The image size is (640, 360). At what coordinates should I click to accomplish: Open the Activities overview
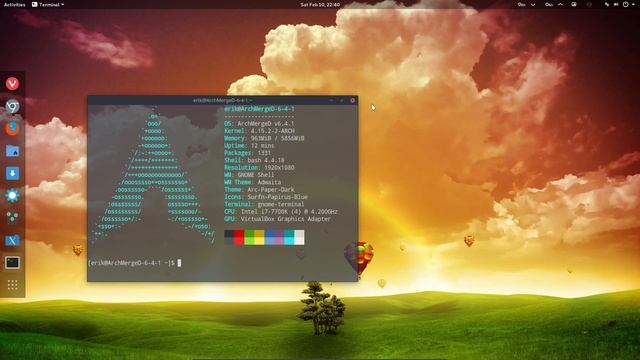(14, 4)
